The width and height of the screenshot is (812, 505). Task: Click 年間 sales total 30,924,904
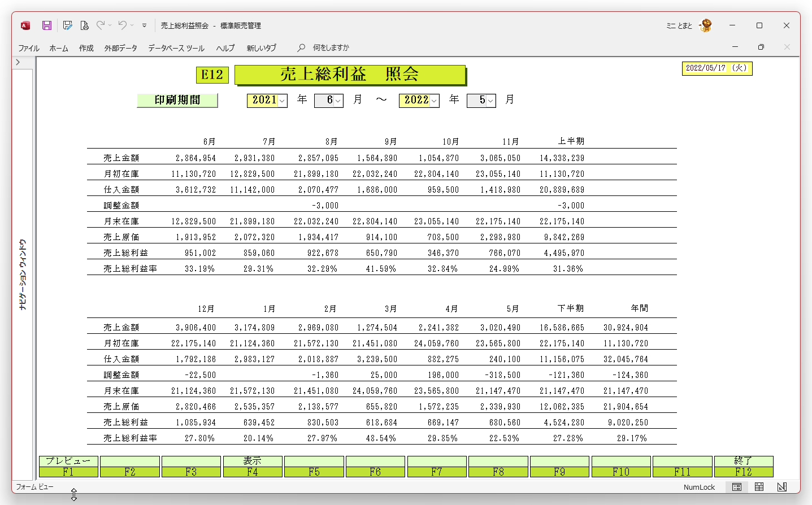coord(626,328)
